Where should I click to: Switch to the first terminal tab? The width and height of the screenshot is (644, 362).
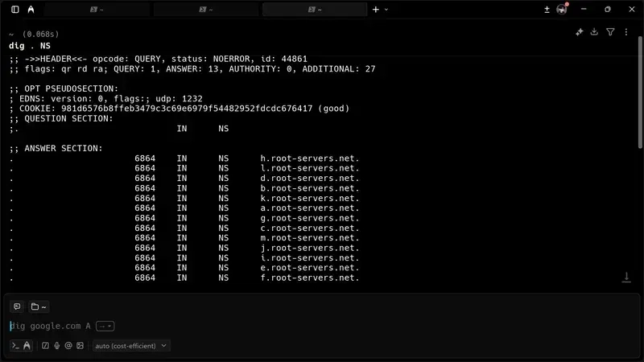97,10
